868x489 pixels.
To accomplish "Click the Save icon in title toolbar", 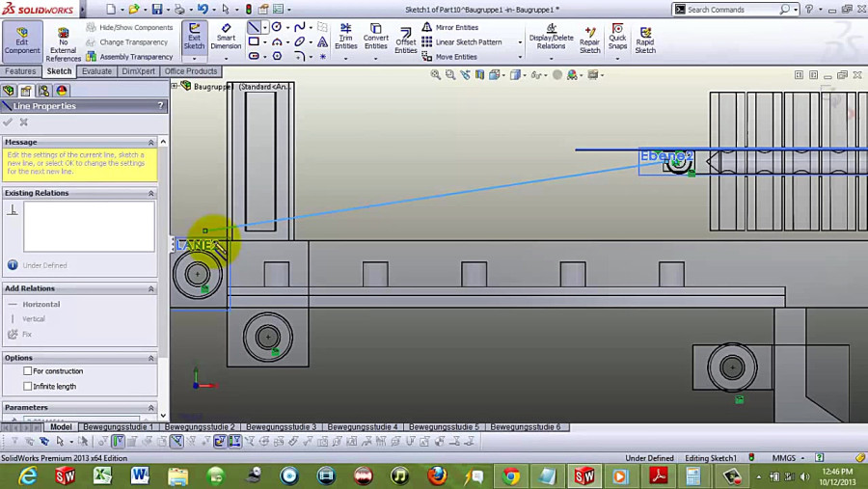I will 157,10.
